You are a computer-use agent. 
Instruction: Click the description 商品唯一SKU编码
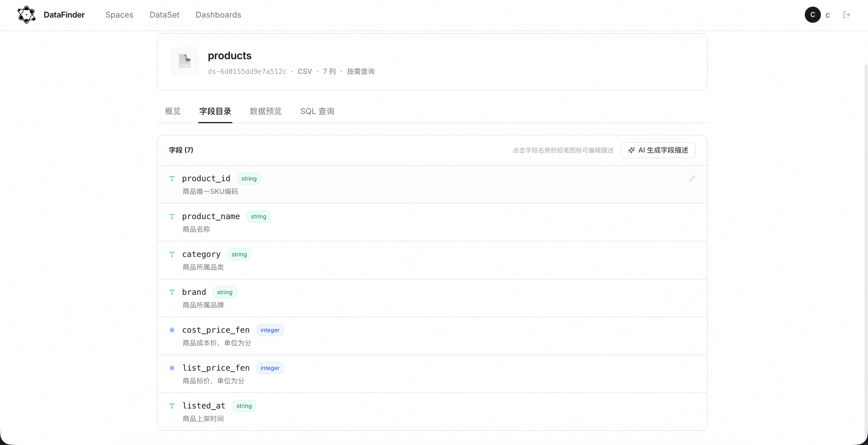[x=210, y=191]
